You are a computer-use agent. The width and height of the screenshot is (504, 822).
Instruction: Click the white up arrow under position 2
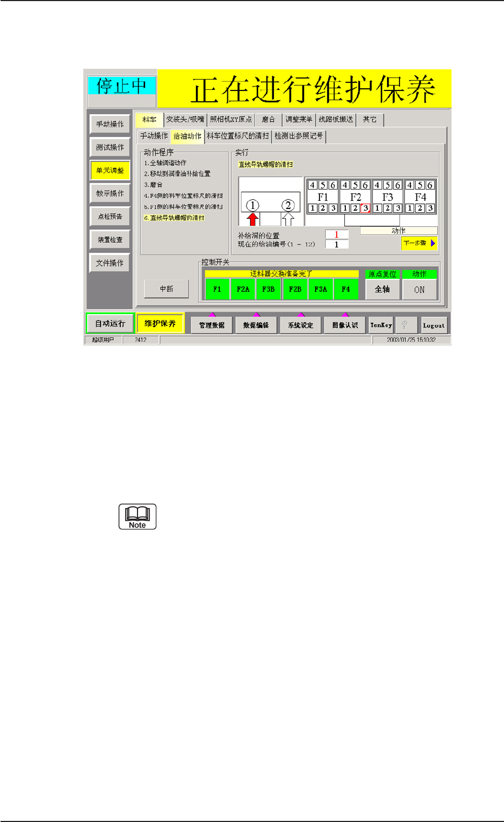coord(288,219)
